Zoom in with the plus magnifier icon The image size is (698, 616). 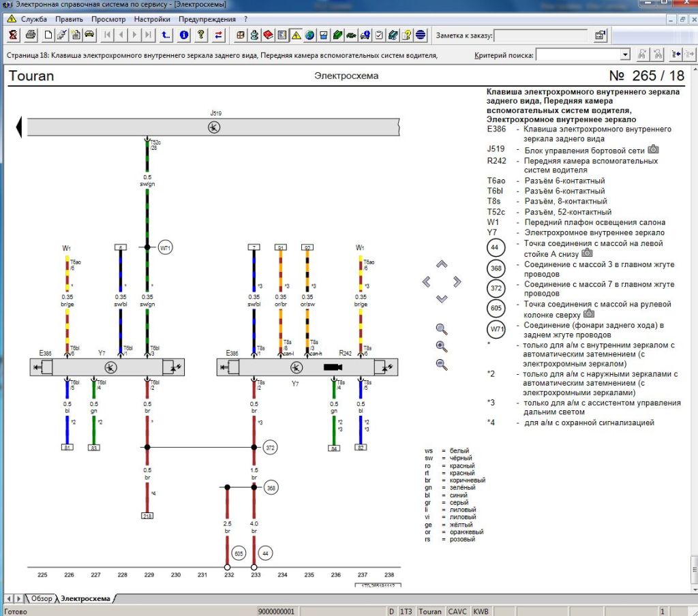point(442,347)
